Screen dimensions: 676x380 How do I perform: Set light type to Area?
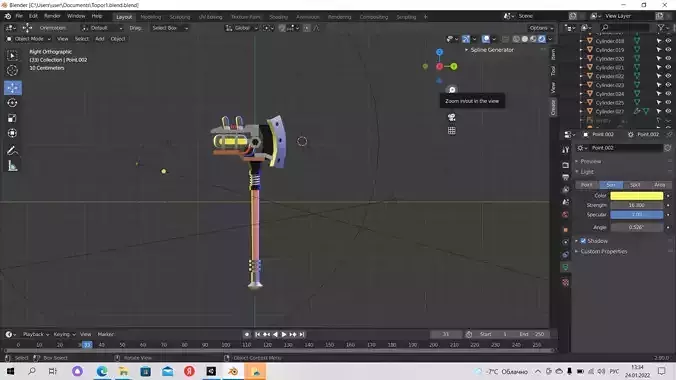(659, 185)
